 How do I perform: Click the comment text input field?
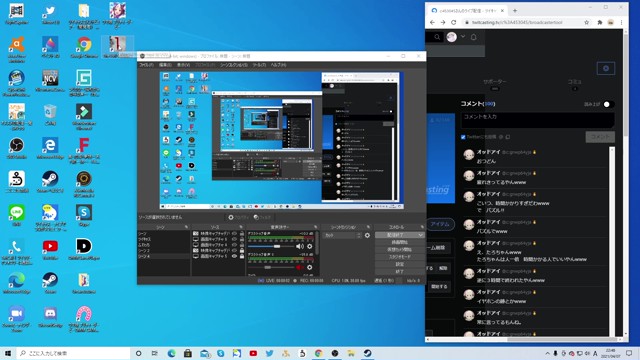tap(538, 120)
